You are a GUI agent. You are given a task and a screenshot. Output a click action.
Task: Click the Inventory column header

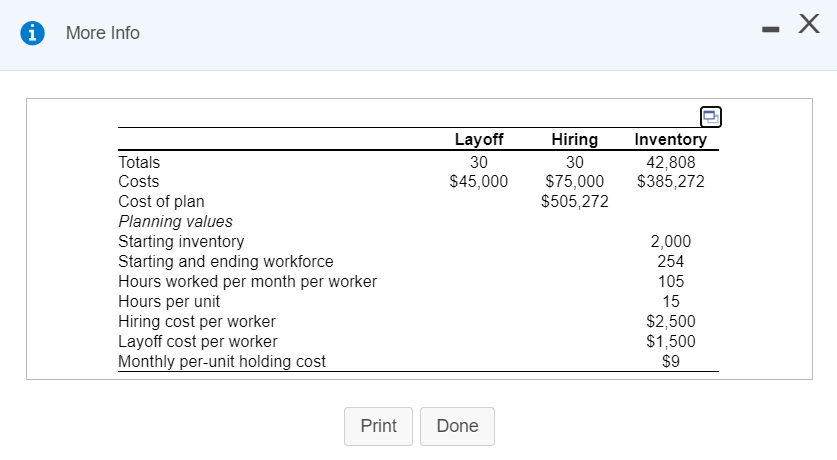click(x=670, y=139)
